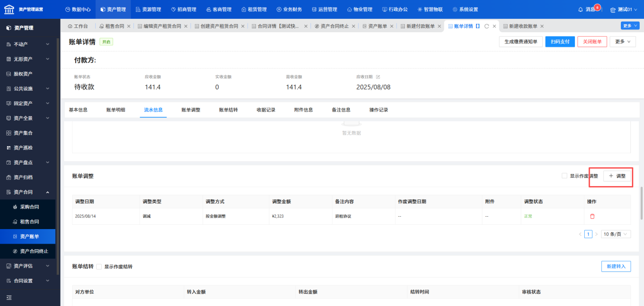644x306 pixels.
Task: Select the 账单调整 section tab
Action: [191, 110]
